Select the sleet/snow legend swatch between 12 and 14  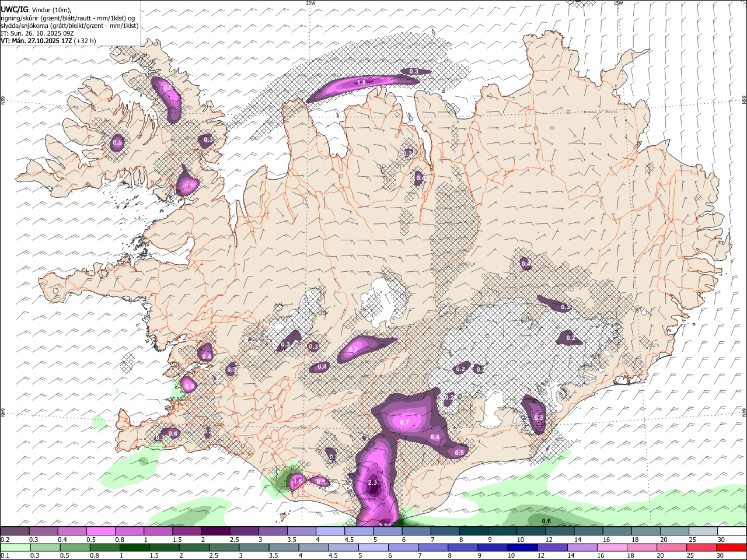(x=559, y=531)
